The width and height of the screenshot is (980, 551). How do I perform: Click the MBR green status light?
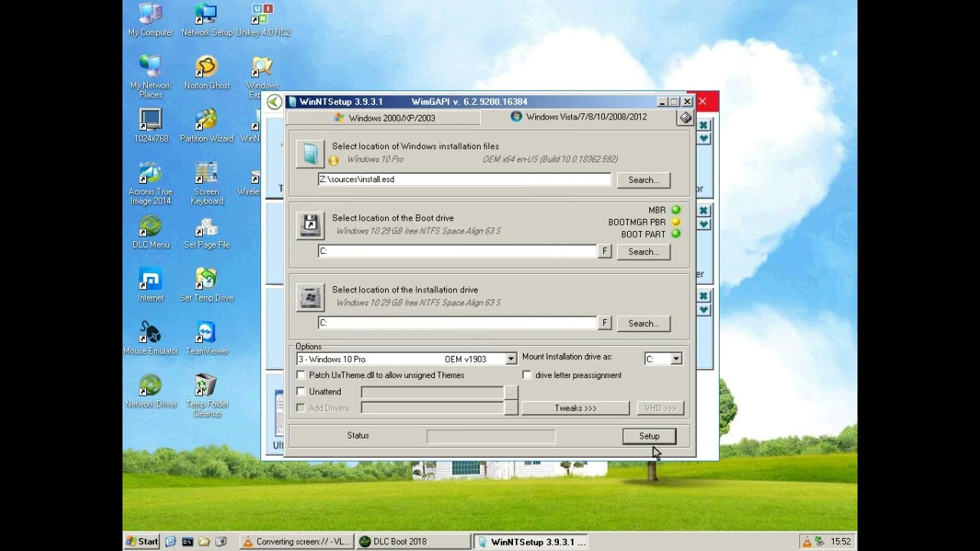coord(676,210)
